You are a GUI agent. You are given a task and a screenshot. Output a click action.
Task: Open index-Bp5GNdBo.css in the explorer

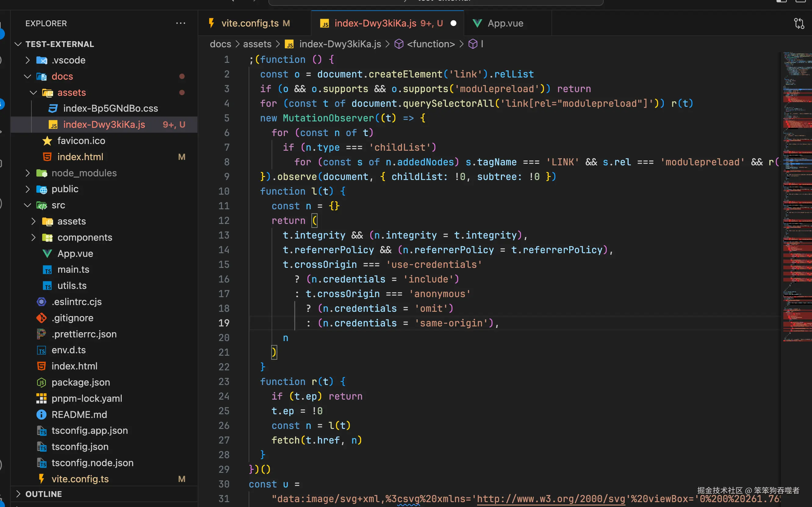tap(110, 109)
